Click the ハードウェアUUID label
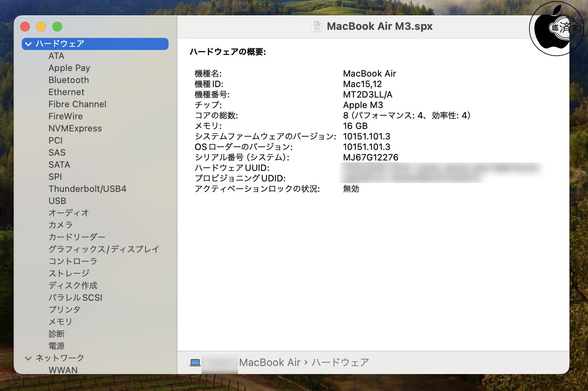This screenshot has width=588, height=391. coord(232,168)
